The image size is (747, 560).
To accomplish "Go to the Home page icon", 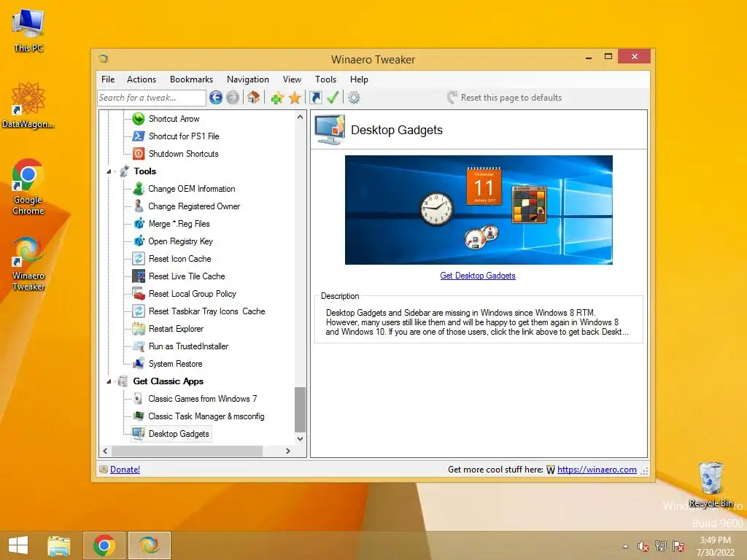I will 253,98.
